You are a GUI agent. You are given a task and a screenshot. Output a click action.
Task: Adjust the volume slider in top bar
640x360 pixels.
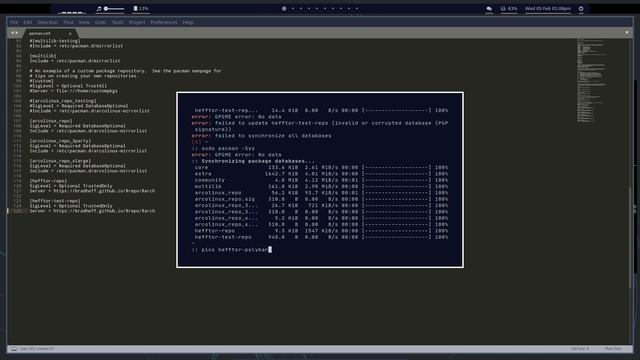(x=114, y=9)
